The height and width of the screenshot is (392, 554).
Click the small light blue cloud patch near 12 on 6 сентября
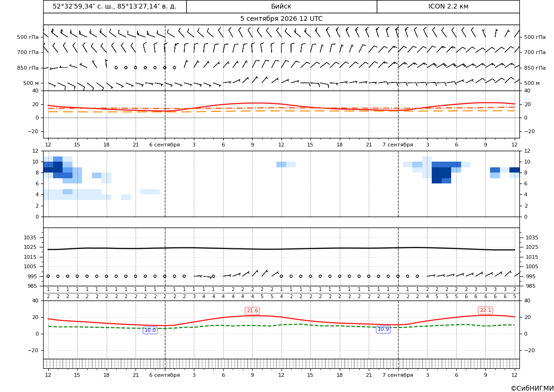286,164
